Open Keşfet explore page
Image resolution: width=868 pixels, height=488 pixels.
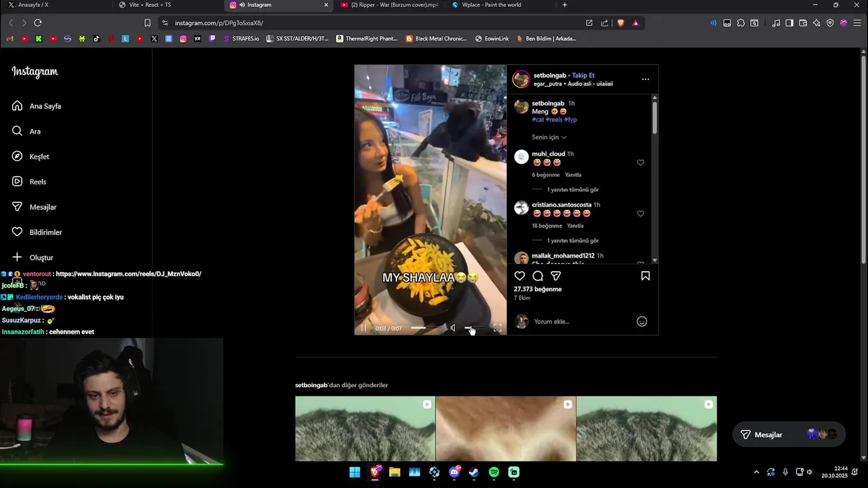point(31,157)
